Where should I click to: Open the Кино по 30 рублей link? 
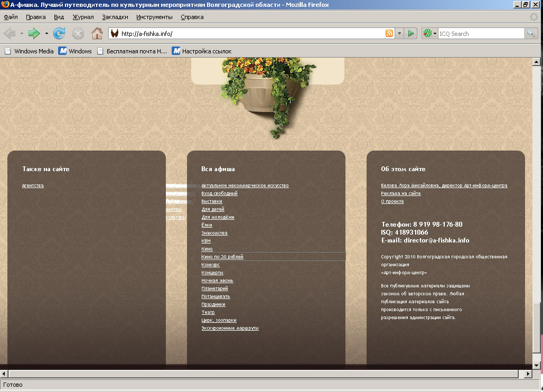point(222,257)
